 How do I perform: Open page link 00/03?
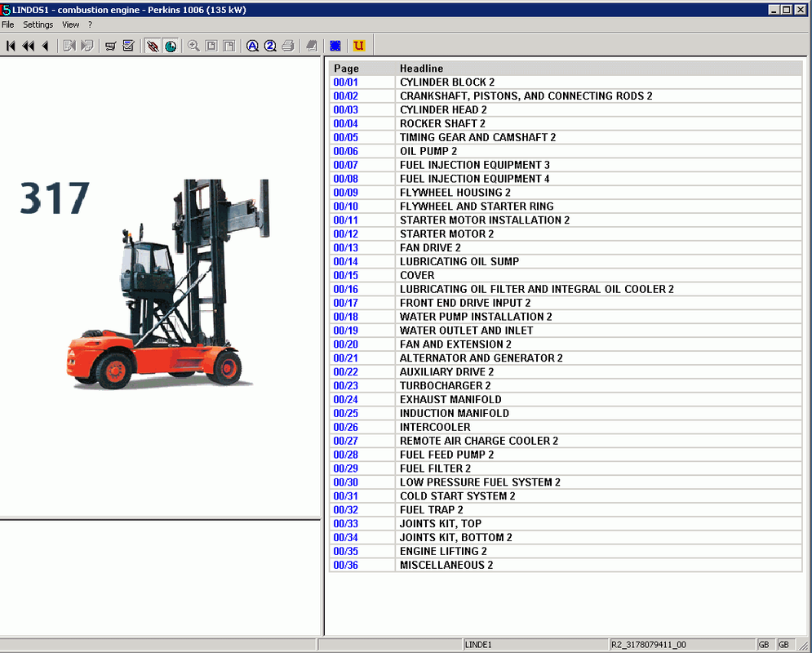point(345,109)
